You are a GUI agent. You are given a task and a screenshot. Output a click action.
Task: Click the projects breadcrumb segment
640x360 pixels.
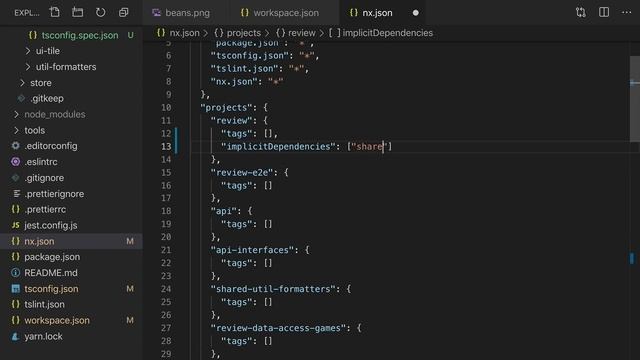(244, 33)
